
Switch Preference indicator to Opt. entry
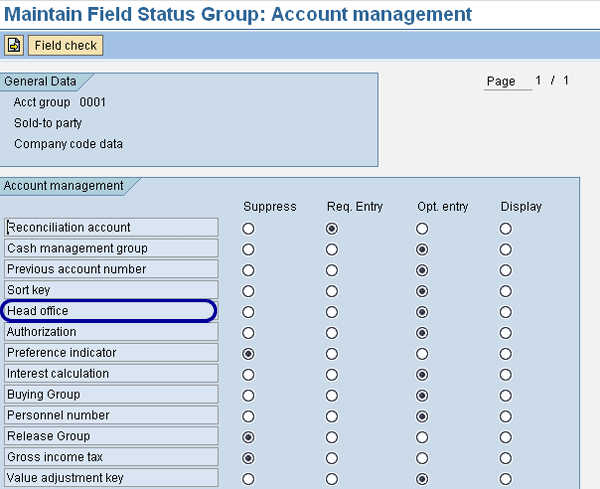click(424, 353)
